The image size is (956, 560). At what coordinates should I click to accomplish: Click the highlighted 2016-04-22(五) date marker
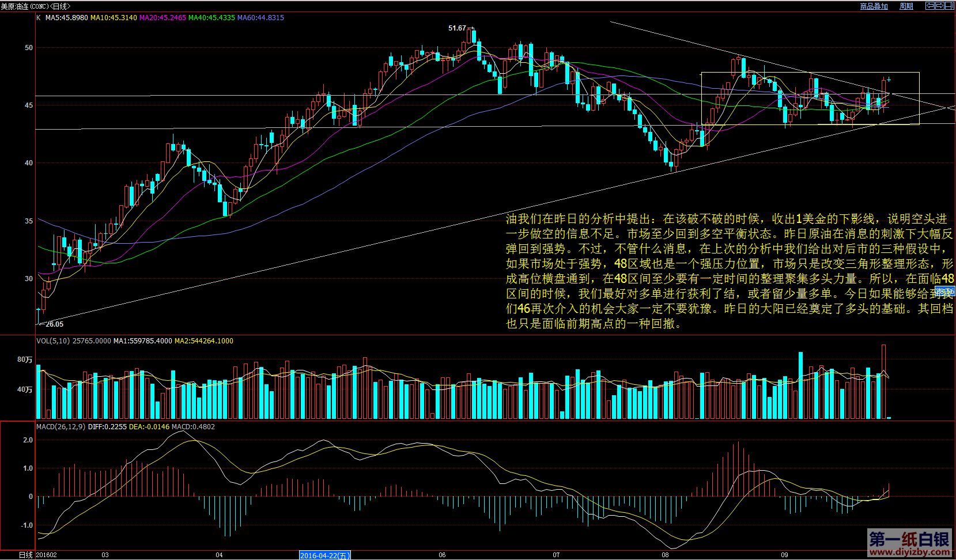pos(324,555)
